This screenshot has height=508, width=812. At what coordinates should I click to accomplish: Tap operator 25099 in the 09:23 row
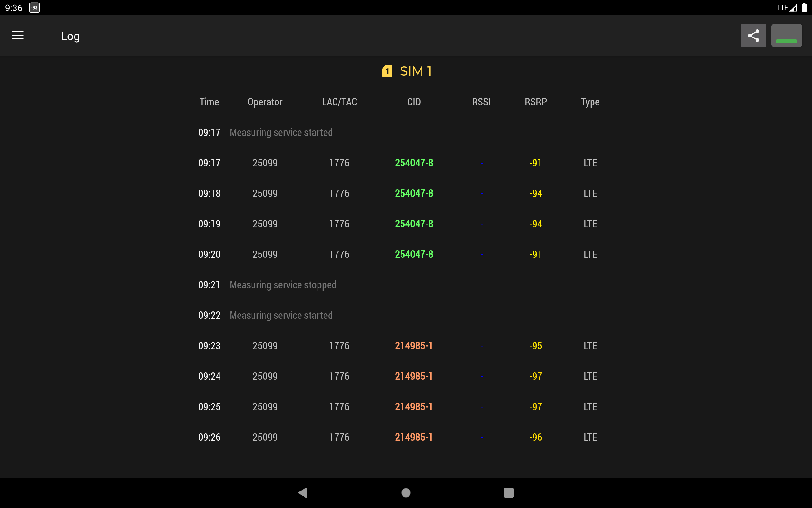265,346
